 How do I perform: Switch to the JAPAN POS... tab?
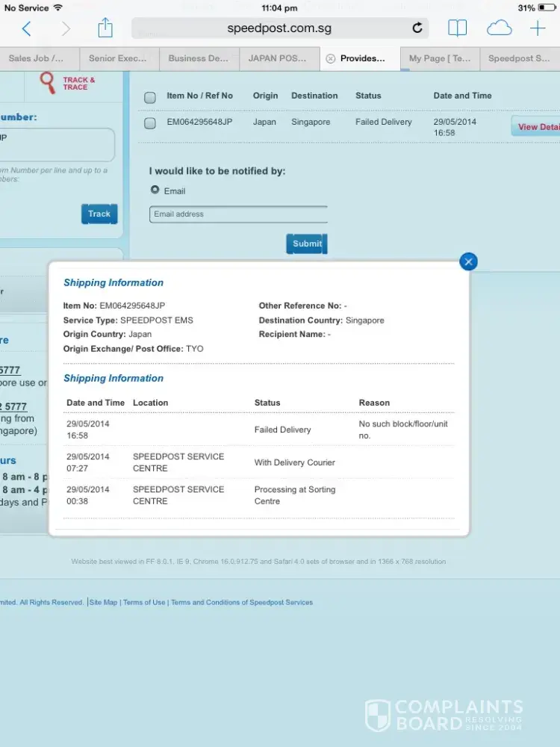coord(278,58)
